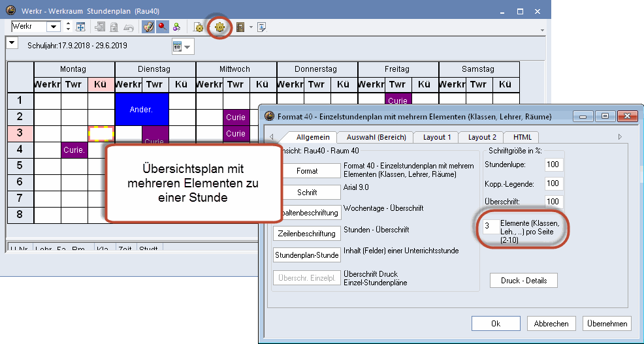The width and height of the screenshot is (644, 344).
Task: Select the Montag column header
Action: click(x=74, y=69)
